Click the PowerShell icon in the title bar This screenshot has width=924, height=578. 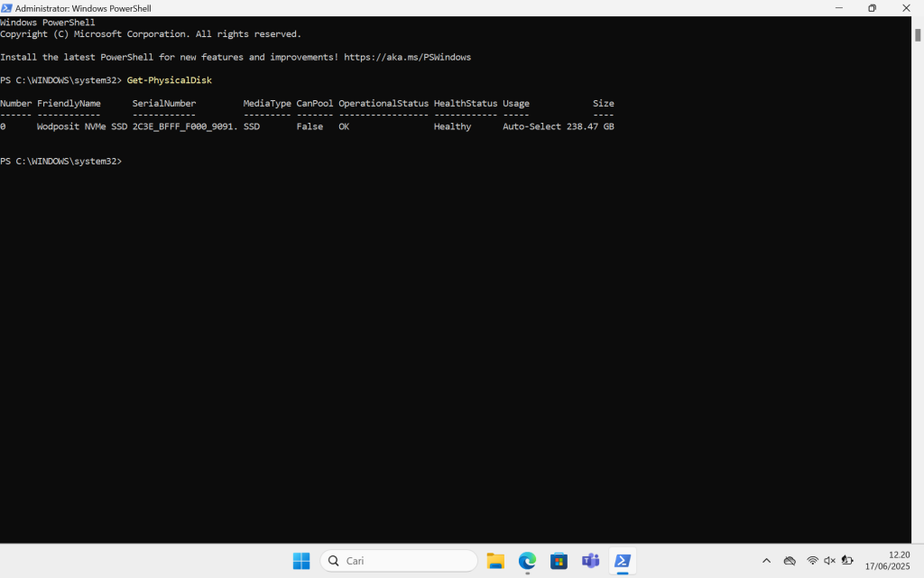pyautogui.click(x=7, y=7)
